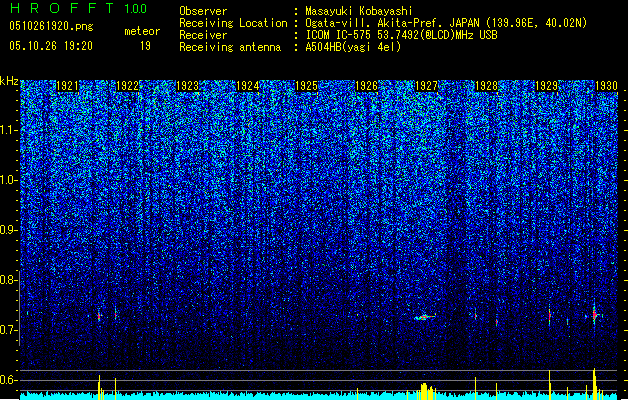Click the 1921 time marker
The height and width of the screenshot is (400, 629).
click(x=67, y=86)
